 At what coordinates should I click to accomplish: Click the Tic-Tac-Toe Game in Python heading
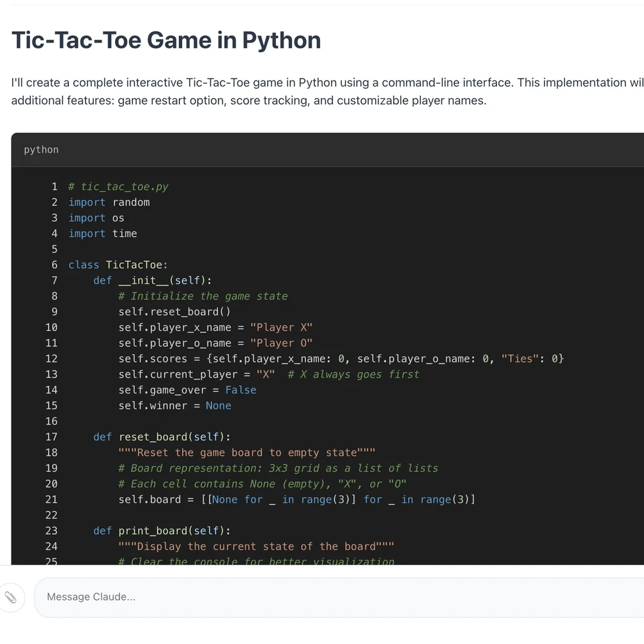tap(166, 40)
